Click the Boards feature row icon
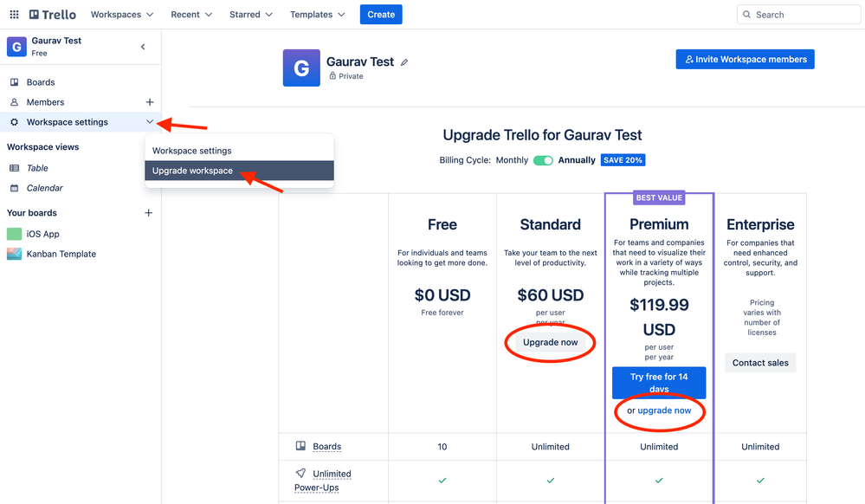Viewport: 865px width, 504px height. click(x=300, y=445)
